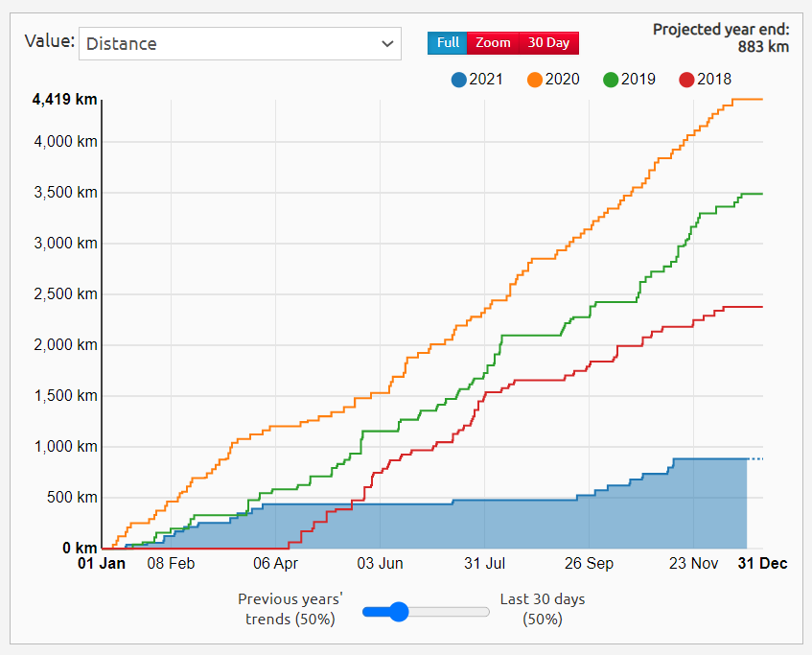812x655 pixels.
Task: Switch to the Zoom view tab
Action: coord(493,43)
